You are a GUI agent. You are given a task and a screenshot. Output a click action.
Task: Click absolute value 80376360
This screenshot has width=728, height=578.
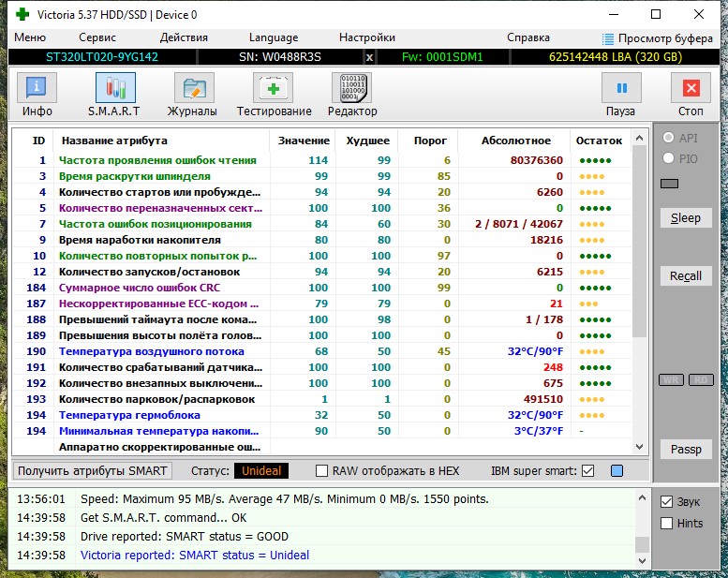536,160
